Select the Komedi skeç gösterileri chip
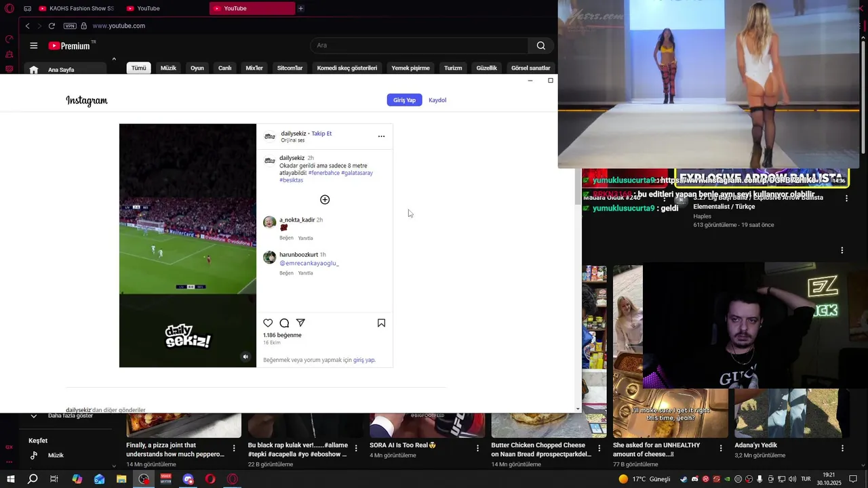The image size is (868, 488). (x=347, y=68)
